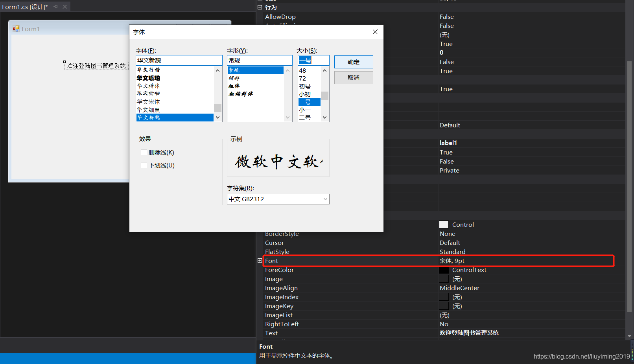The width and height of the screenshot is (634, 364).
Task: Close the 字体 dialog window
Action: (x=375, y=32)
